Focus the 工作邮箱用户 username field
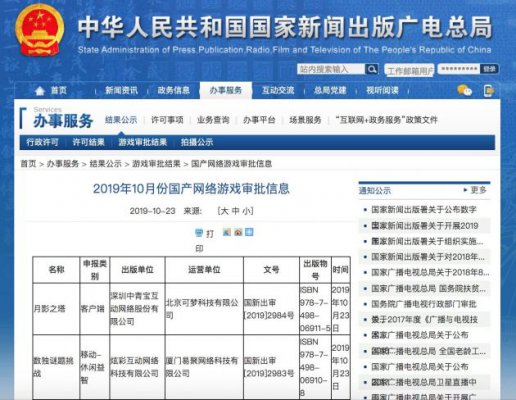Screen dimensions: 516x400 (x=409, y=70)
